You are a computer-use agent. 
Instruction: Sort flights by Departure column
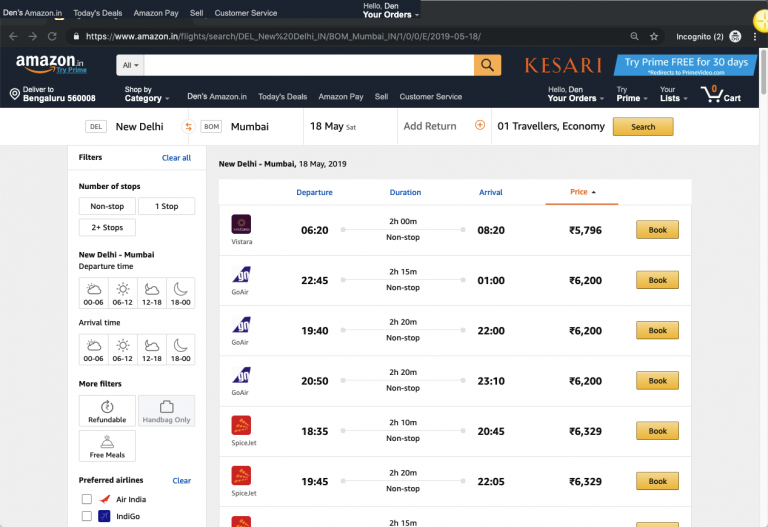314,192
